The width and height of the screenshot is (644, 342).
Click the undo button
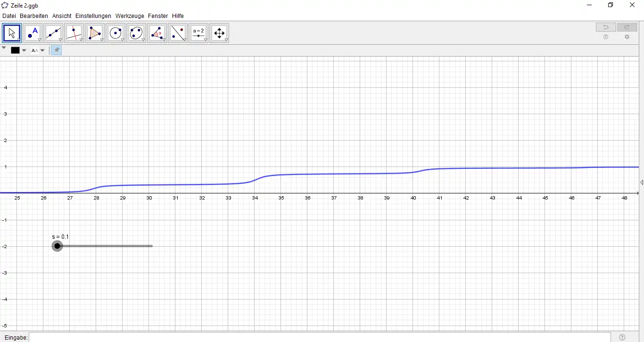tap(606, 27)
